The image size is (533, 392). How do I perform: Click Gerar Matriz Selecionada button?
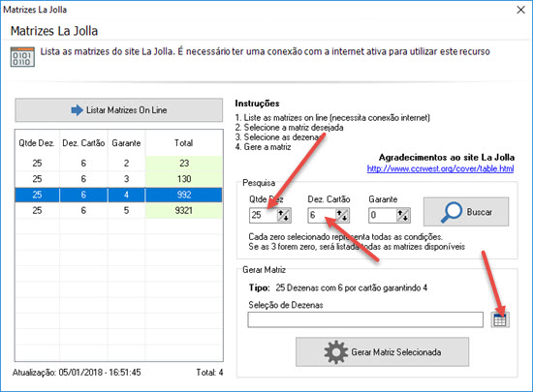[382, 352]
